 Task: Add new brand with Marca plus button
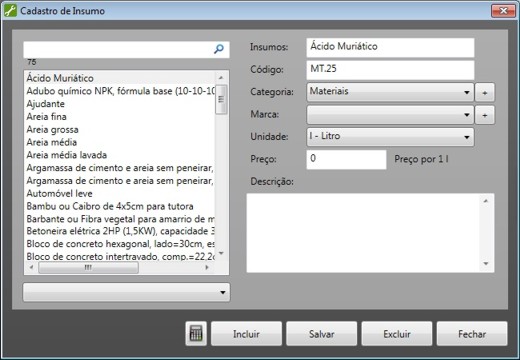pyautogui.click(x=485, y=115)
